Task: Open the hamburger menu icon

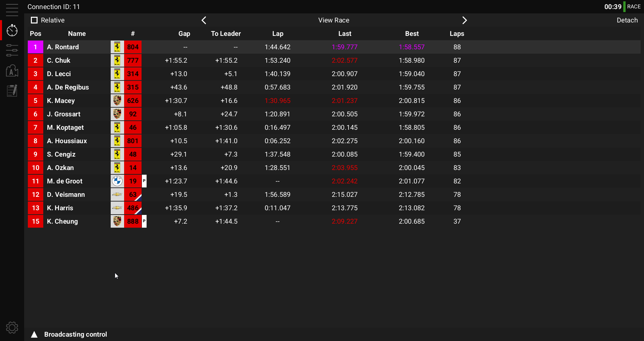Action: pyautogui.click(x=12, y=10)
